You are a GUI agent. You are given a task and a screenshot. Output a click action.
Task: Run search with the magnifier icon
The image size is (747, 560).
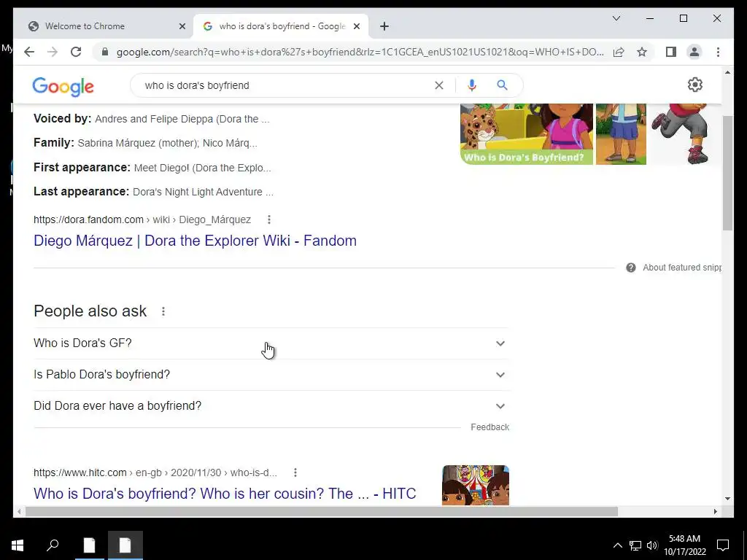coord(502,85)
